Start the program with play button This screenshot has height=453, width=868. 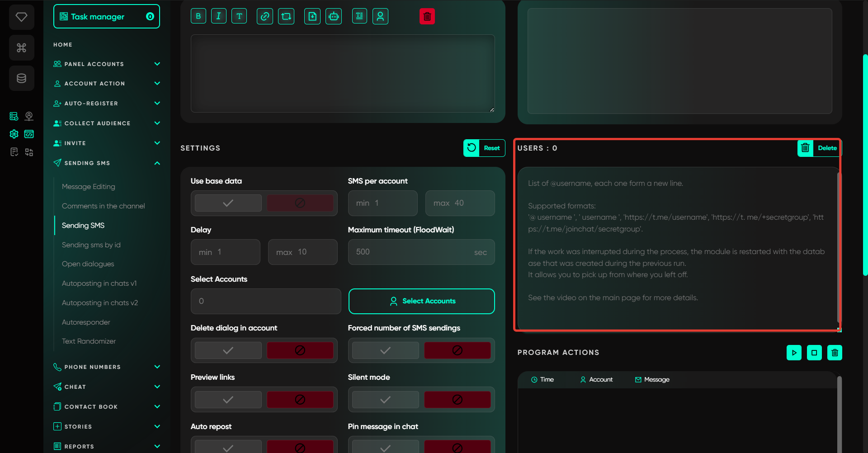(x=793, y=353)
